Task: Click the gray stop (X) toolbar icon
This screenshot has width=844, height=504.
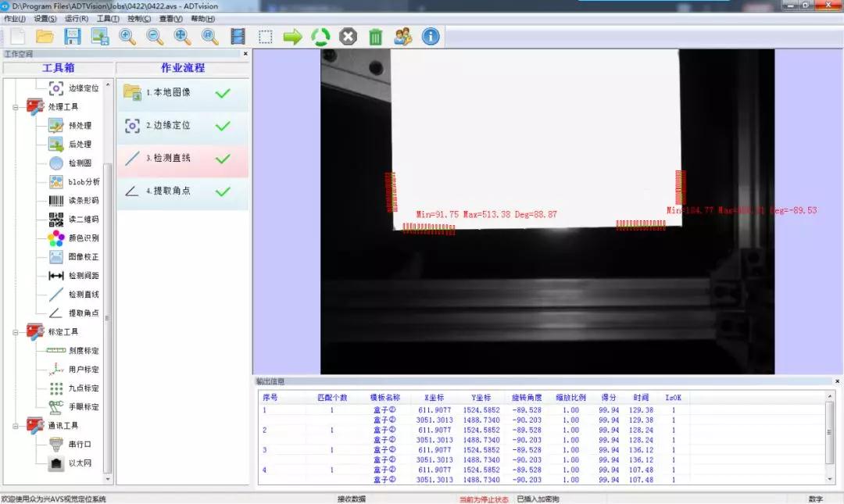Action: (348, 37)
